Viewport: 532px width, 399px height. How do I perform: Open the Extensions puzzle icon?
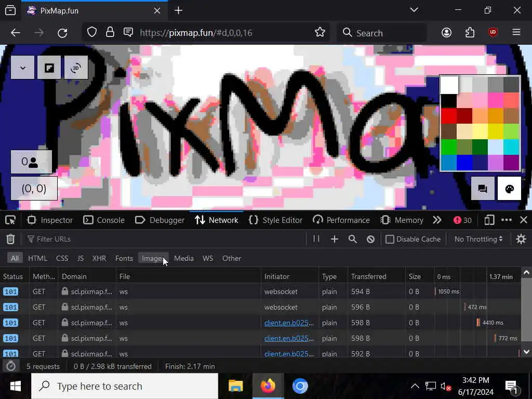(470, 33)
